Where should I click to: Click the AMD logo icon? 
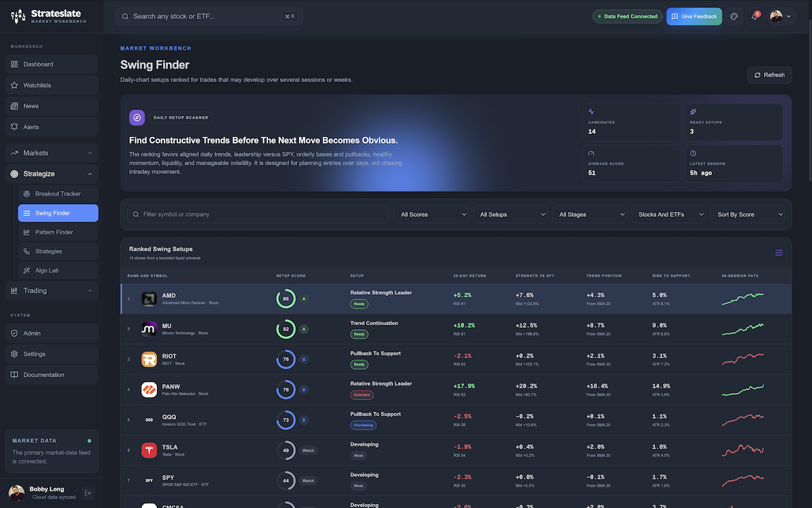click(x=149, y=299)
